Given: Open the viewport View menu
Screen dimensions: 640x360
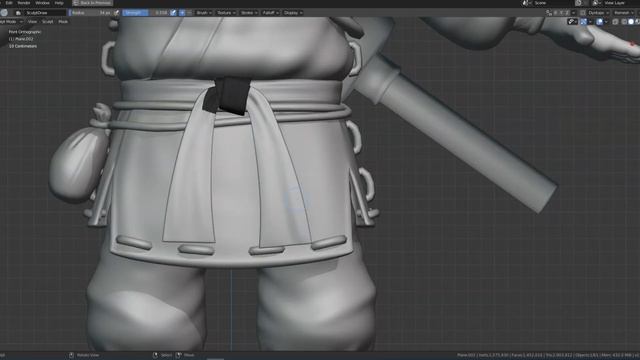Looking at the screenshot, I should [x=32, y=21].
